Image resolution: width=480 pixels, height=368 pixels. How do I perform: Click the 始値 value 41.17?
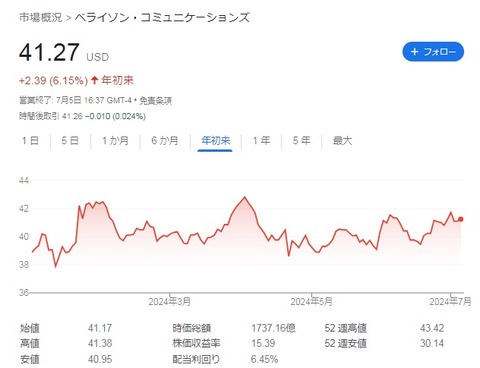pos(100,328)
